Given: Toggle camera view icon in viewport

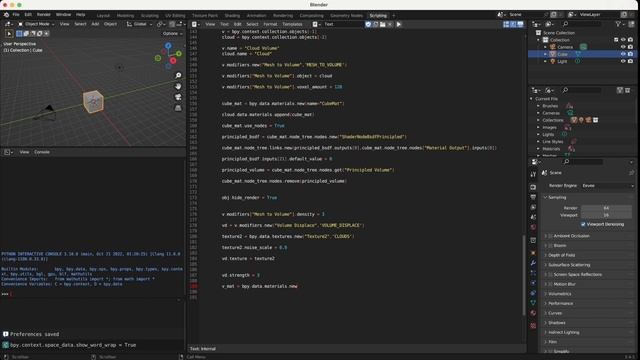Looking at the screenshot, I should (178, 97).
